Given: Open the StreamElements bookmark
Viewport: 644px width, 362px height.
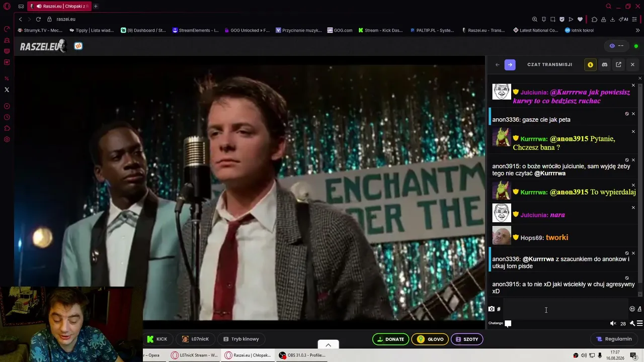Looking at the screenshot, I should click(195, 30).
